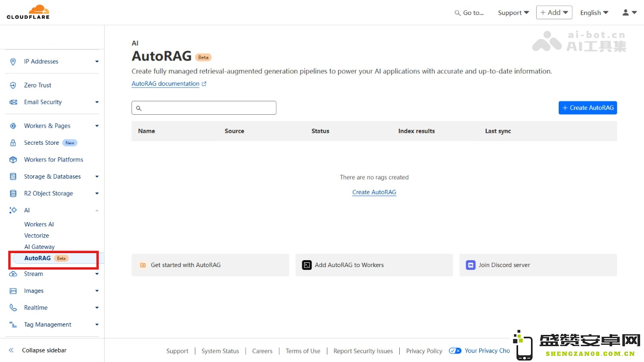
Task: Click the Cloudflare logo
Action: [28, 12]
